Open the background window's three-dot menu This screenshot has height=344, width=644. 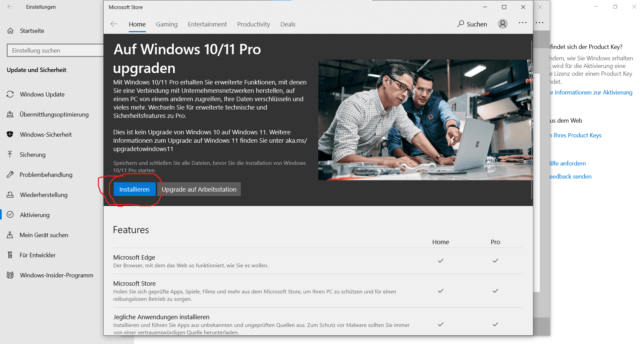pyautogui.click(x=539, y=23)
